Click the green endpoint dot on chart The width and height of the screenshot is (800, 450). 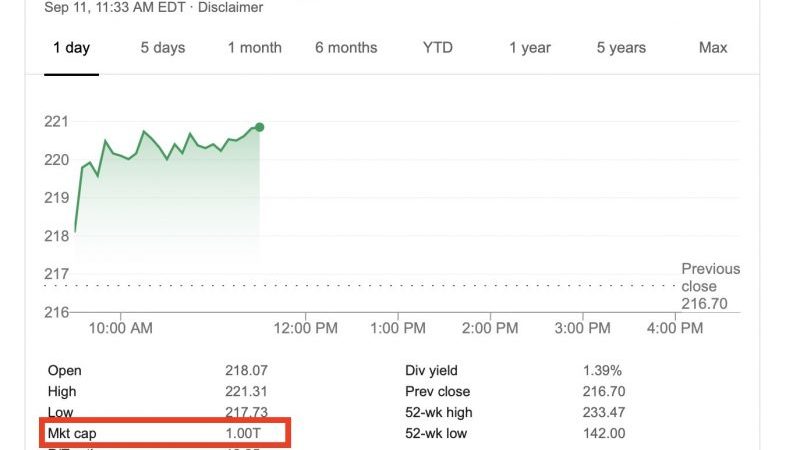[x=260, y=127]
